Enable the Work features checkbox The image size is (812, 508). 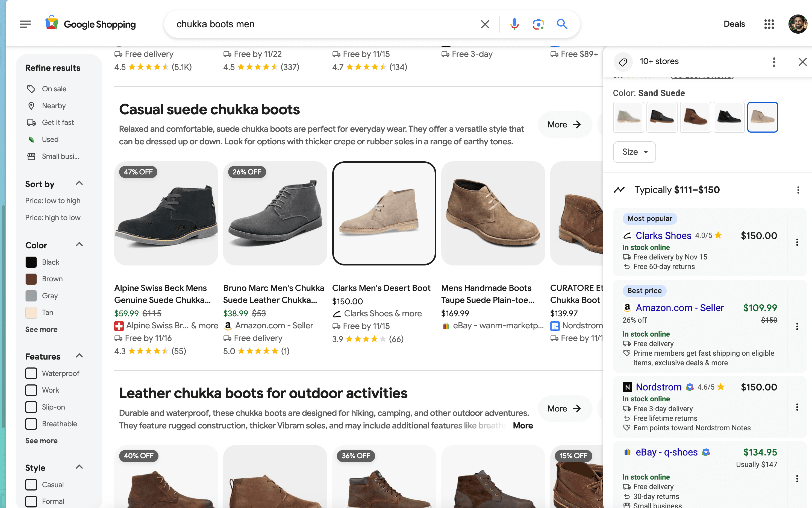click(31, 390)
